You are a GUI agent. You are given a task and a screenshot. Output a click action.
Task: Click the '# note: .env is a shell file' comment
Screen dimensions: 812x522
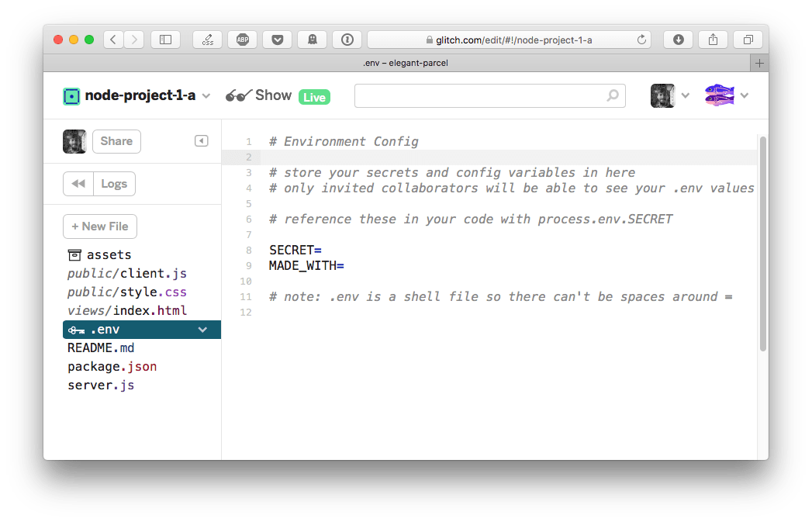501,297
